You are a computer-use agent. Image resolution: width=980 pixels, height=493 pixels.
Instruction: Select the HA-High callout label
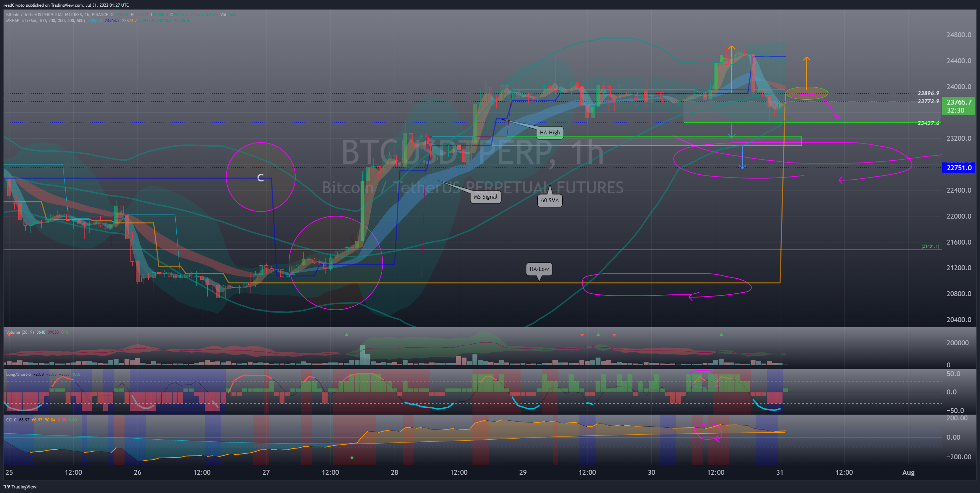pos(550,133)
